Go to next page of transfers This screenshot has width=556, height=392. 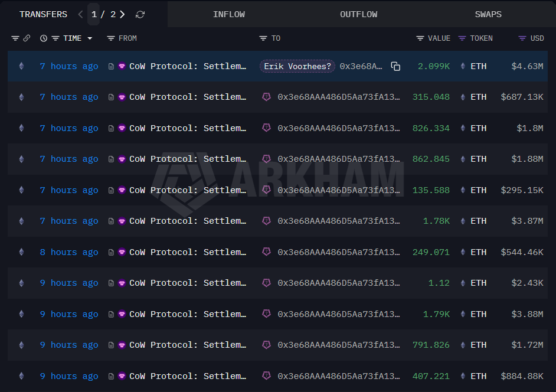tap(122, 14)
